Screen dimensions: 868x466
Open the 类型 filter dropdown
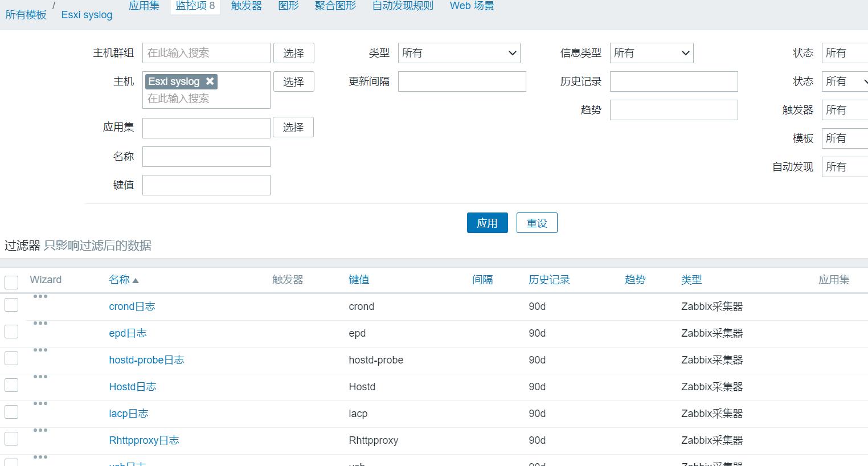[459, 53]
